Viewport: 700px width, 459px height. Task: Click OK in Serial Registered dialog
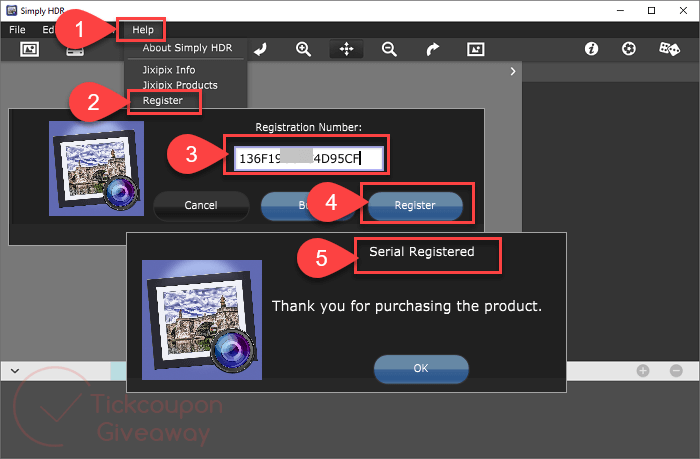click(421, 368)
